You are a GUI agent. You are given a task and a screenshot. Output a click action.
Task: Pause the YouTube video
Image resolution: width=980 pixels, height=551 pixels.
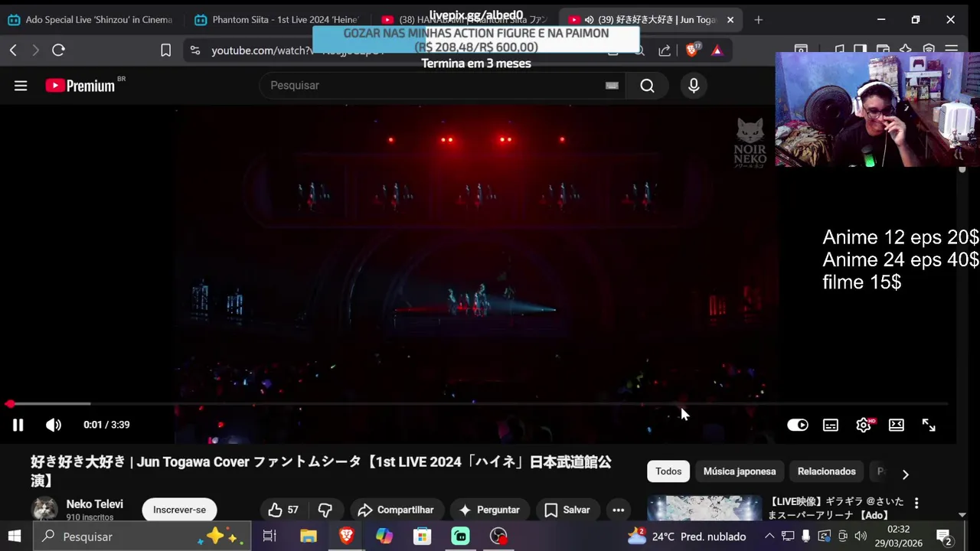[18, 425]
